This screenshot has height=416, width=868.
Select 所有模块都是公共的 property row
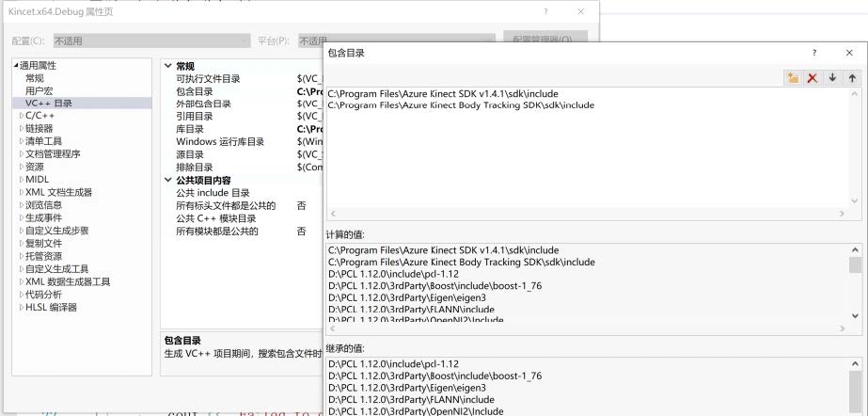coord(244,231)
